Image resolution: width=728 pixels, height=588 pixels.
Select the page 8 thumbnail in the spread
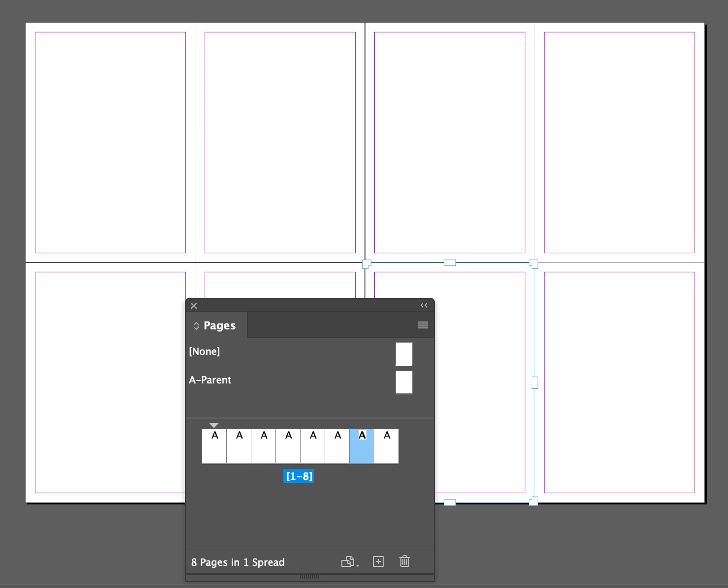[387, 446]
